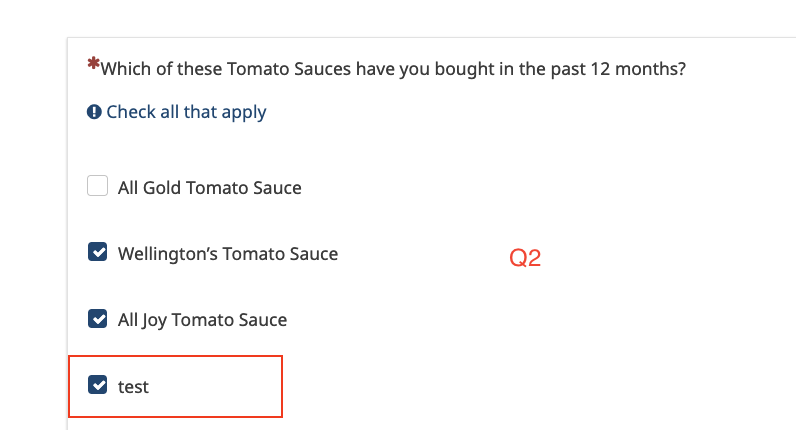Click the tick mark icon beside All Joy
796x430 pixels.
[x=97, y=319]
